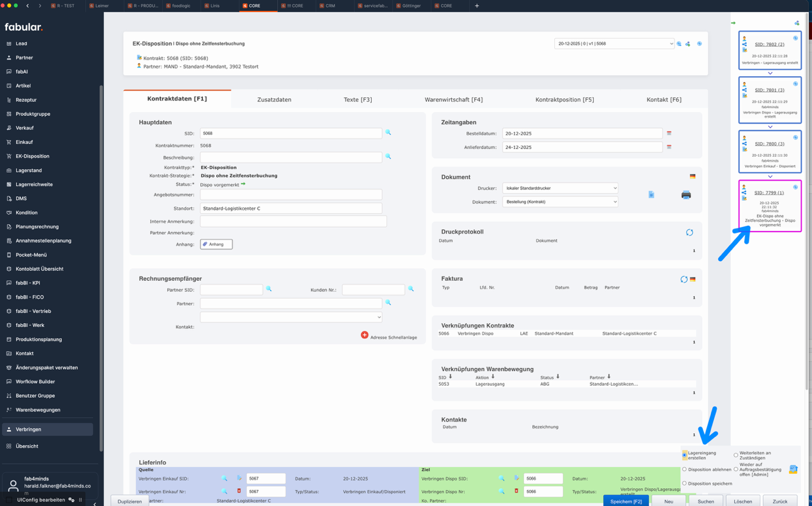Open calendar picker next to Bestelldatum
The width and height of the screenshot is (812, 506).
click(x=669, y=134)
